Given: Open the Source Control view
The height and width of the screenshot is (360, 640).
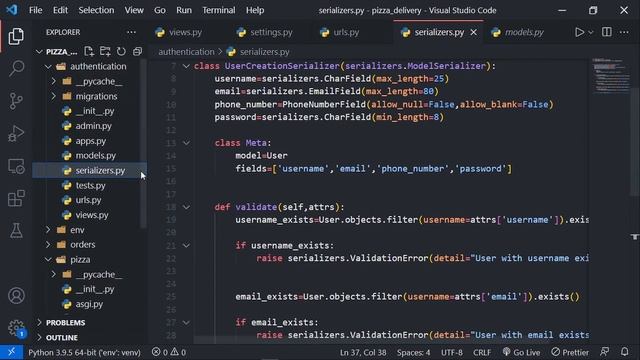Looking at the screenshot, I should [x=16, y=101].
